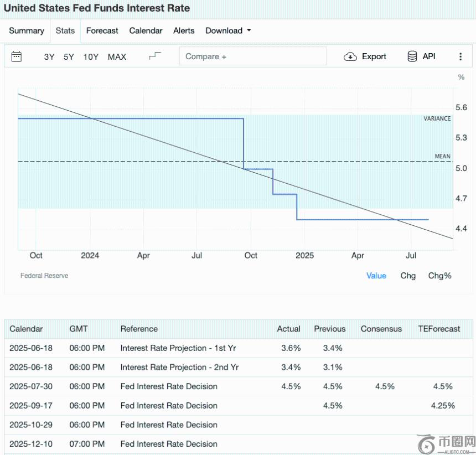This screenshot has height=455, width=476.
Task: Open the calendar date range icon
Action: click(17, 56)
